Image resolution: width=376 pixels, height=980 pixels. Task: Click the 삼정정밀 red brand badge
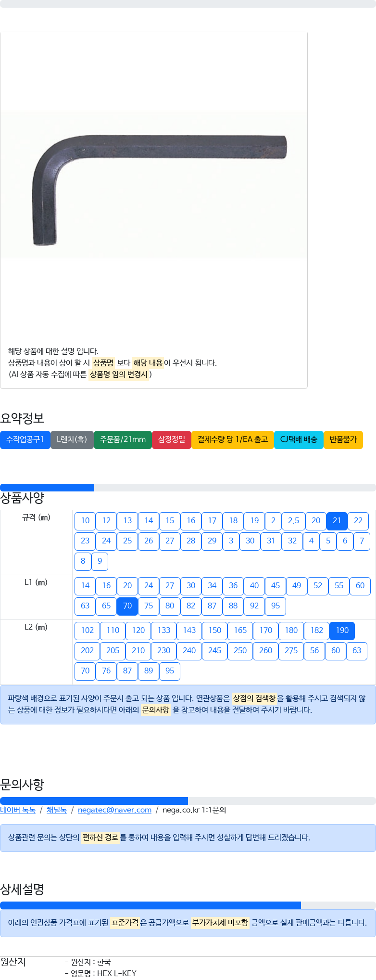click(x=172, y=439)
